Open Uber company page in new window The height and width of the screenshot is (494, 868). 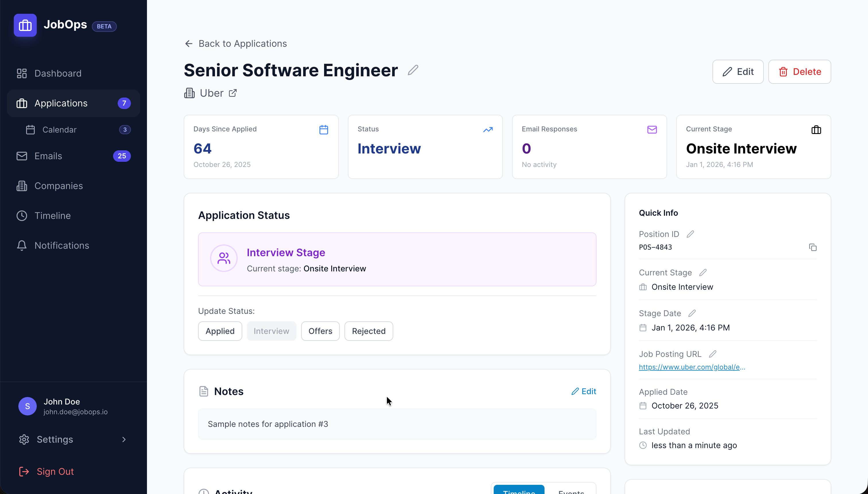(233, 93)
